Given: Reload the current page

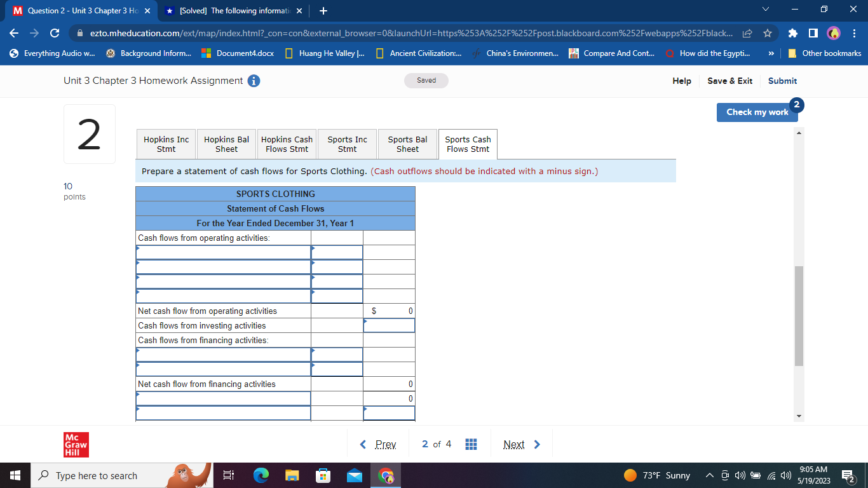Looking at the screenshot, I should coord(55,32).
